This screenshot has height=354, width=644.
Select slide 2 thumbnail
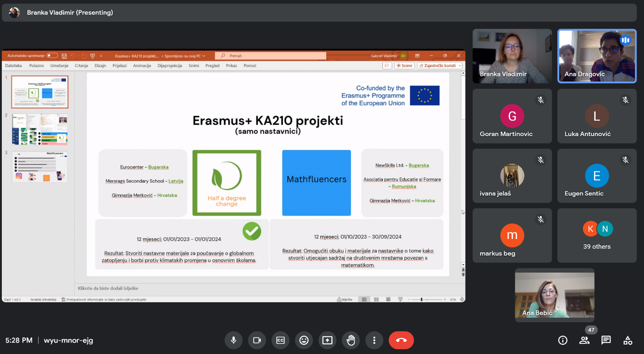pyautogui.click(x=40, y=129)
